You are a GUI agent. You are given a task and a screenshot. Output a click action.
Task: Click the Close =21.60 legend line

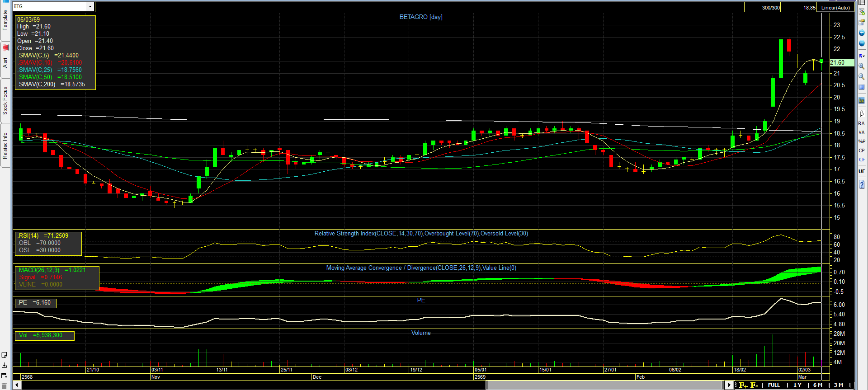(35, 48)
